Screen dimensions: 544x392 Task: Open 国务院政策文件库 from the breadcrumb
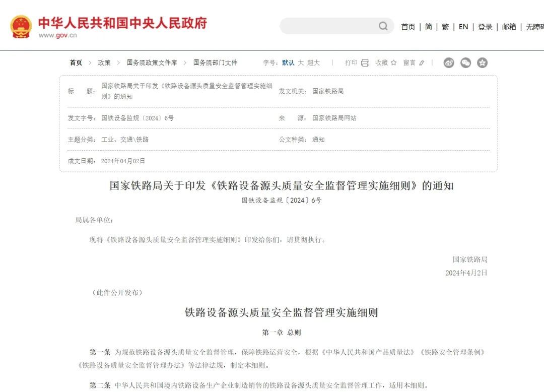point(152,62)
